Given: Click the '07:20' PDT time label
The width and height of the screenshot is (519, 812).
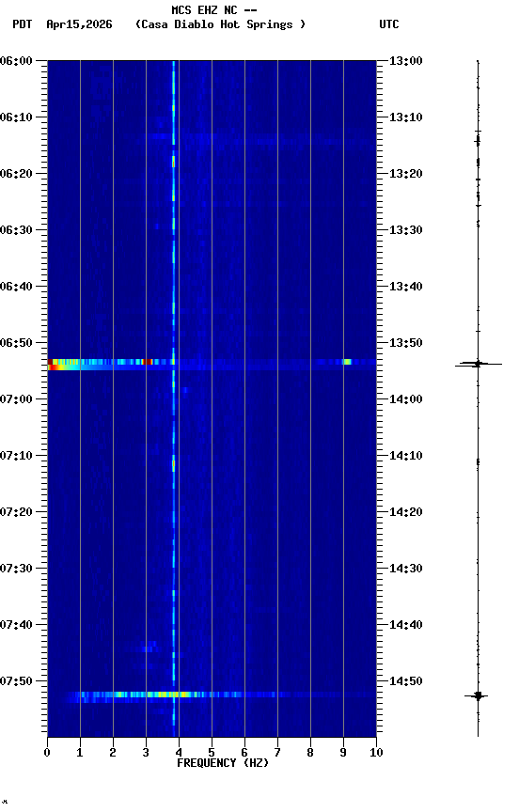Looking at the screenshot, I should coord(16,512).
